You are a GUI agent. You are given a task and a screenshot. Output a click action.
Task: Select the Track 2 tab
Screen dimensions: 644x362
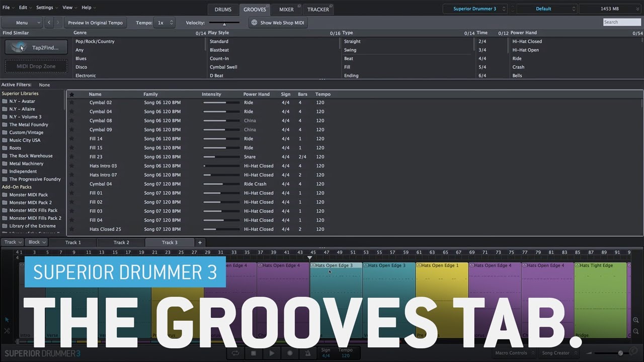click(x=121, y=242)
